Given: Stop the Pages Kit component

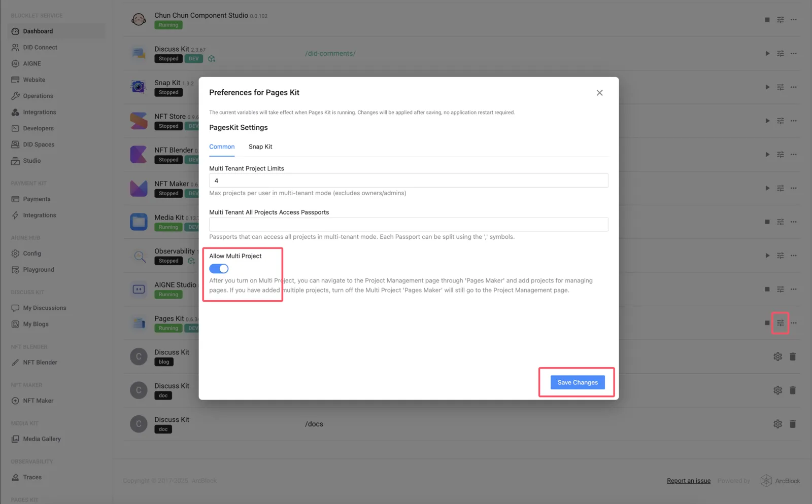Looking at the screenshot, I should [767, 323].
